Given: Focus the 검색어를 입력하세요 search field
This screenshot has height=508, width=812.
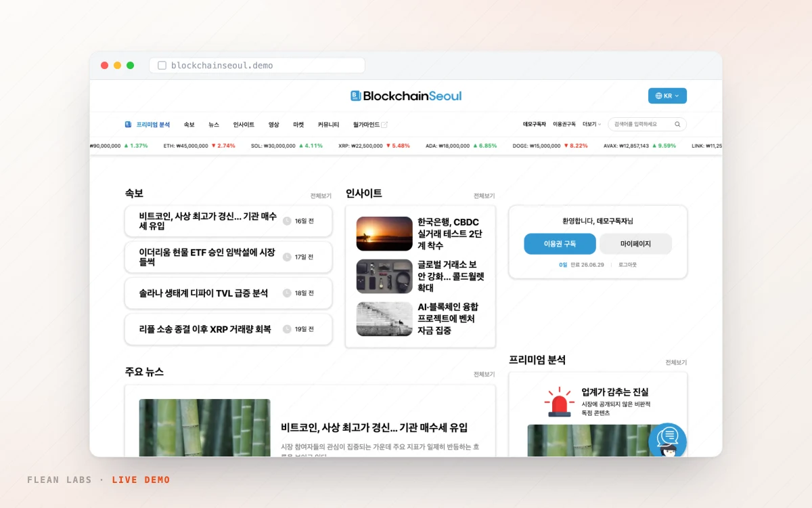Looking at the screenshot, I should point(647,125).
